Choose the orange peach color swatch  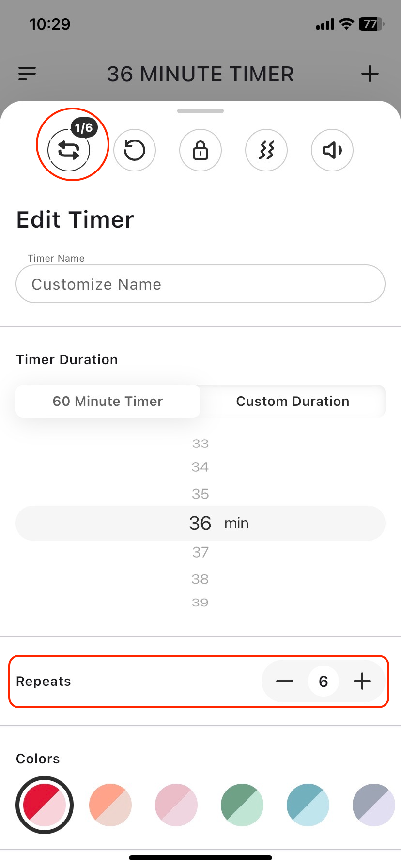(110, 805)
